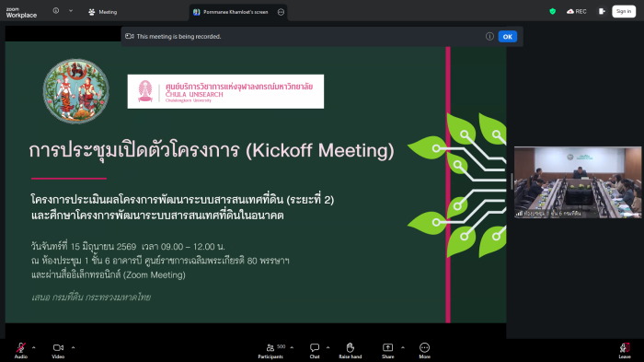Viewport: 644px width, 362px height.
Task: Click the Share screen icon
Action: click(x=387, y=348)
